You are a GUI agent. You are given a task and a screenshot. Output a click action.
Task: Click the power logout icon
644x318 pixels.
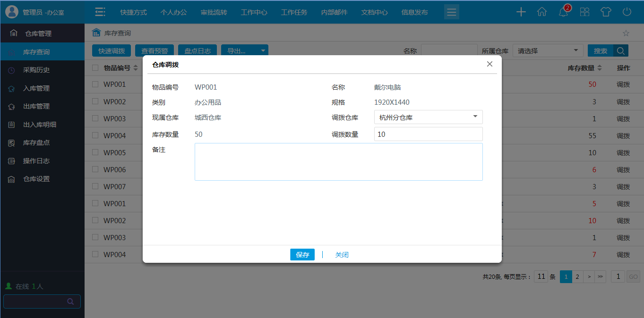point(627,12)
